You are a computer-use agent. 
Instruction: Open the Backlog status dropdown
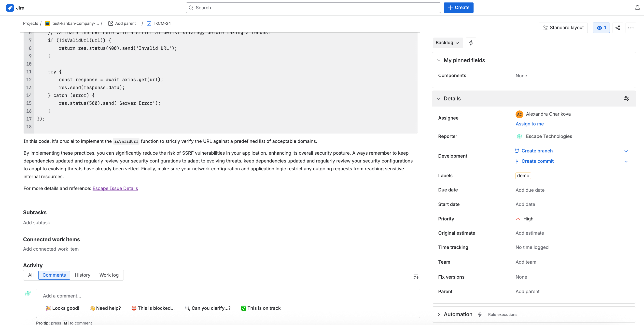[x=448, y=43]
